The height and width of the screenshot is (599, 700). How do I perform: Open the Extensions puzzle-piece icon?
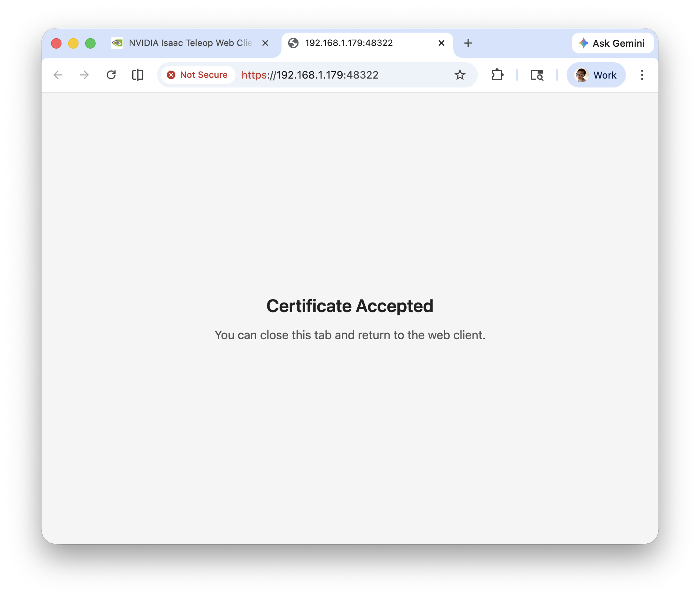point(497,75)
